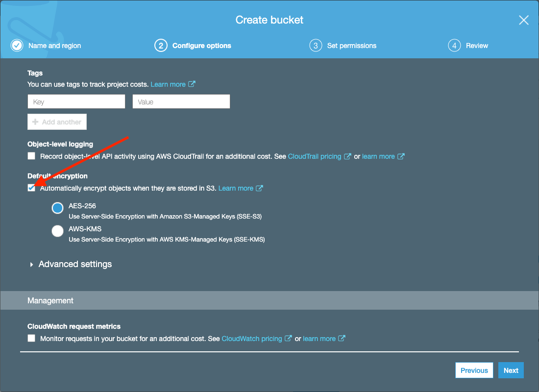
Task: Click external link icon beside Tags Learn more
Action: pos(192,84)
